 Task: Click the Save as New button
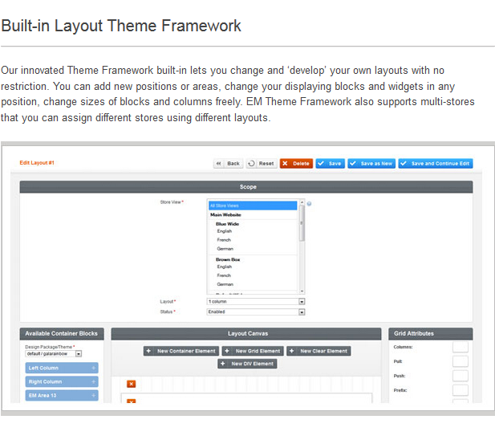tap(371, 163)
